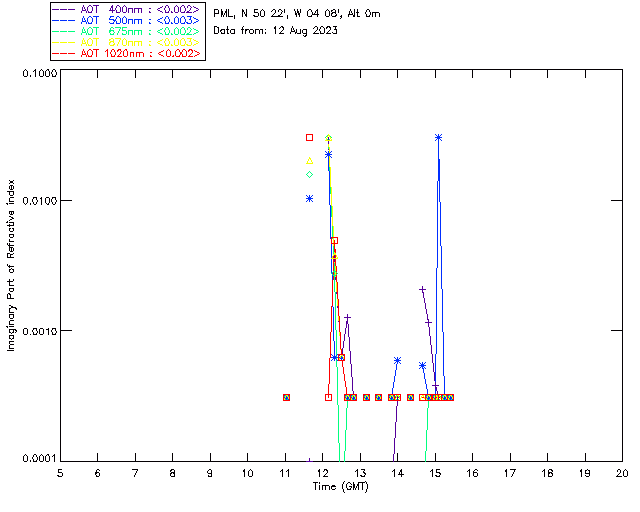Click the AOT 675nm legend entry
The width and height of the screenshot is (640, 512).
(127, 31)
